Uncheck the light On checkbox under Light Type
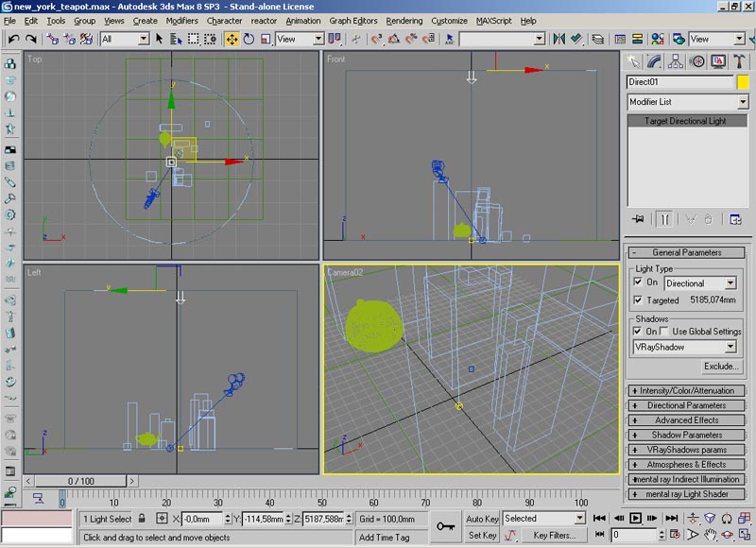The height and width of the screenshot is (548, 756). pyautogui.click(x=638, y=283)
